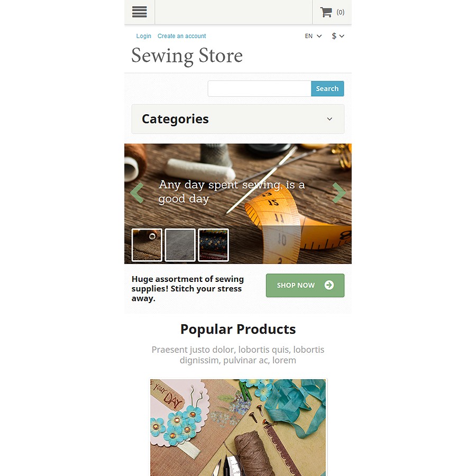This screenshot has width=476, height=476.
Task: Go to previous slide with left arrow
Action: click(x=136, y=193)
